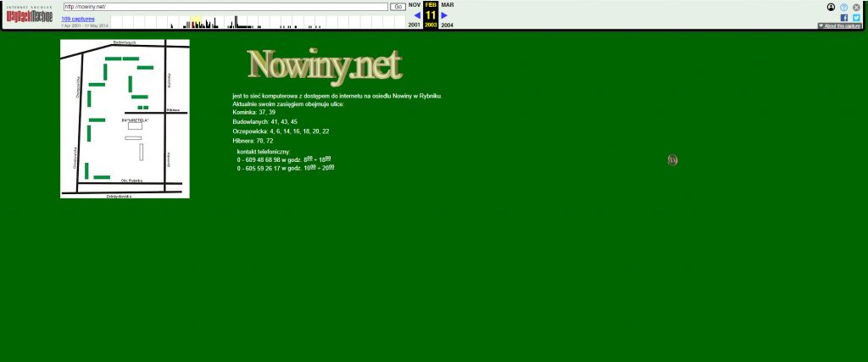Expand the About this capture panel
Viewport: 868px width, 362px height.
coord(839,26)
